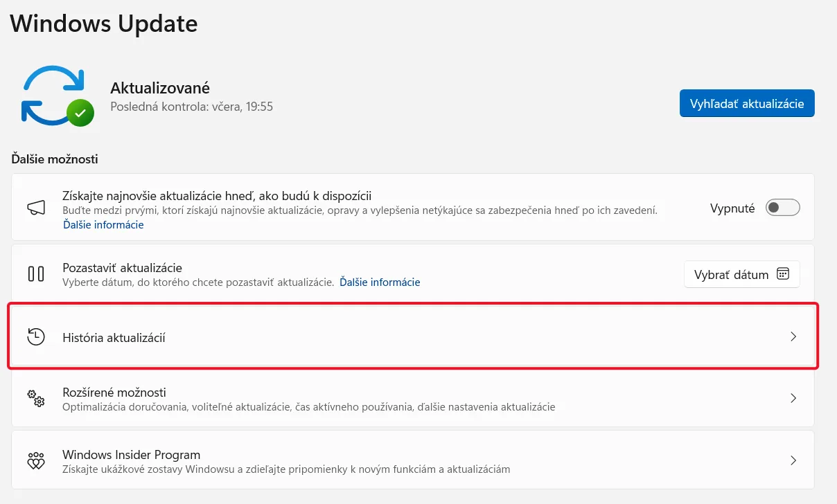Click the megaphone icon beside latest updates option
The height and width of the screenshot is (504, 837).
36,207
